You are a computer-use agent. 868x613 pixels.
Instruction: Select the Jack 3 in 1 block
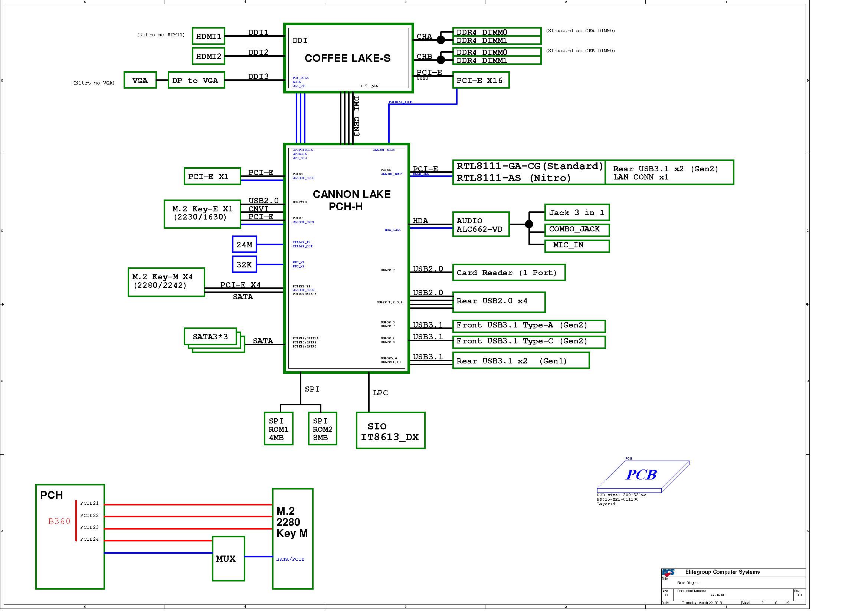click(x=577, y=212)
